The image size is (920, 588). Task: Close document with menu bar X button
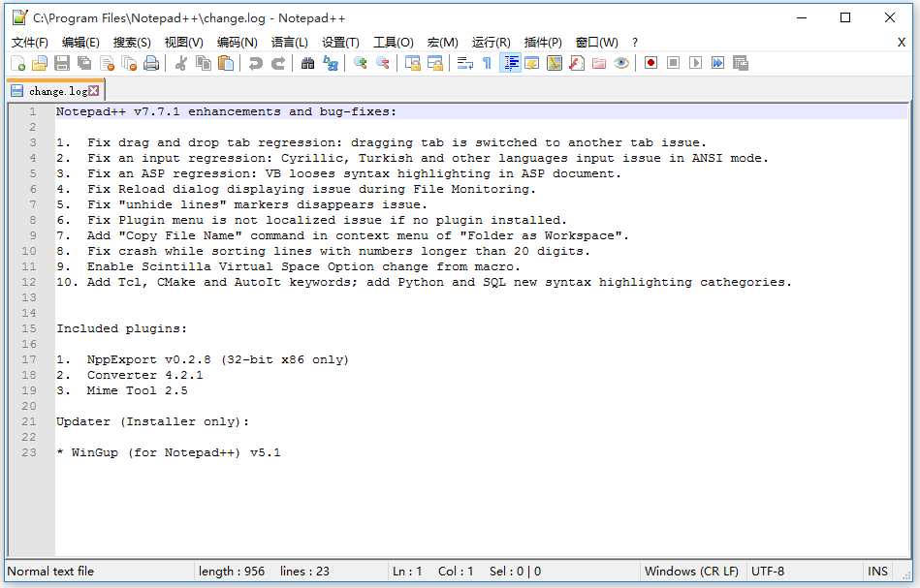pyautogui.click(x=902, y=43)
